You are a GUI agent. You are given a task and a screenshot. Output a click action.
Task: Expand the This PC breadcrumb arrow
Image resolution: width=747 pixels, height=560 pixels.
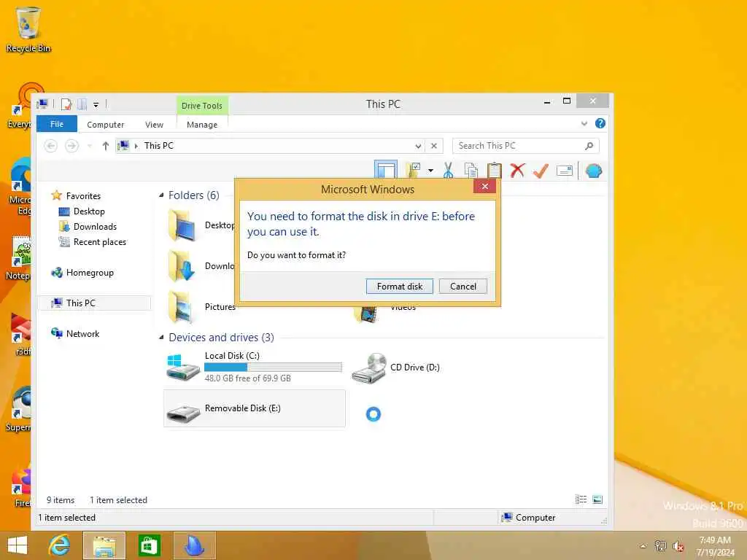(x=136, y=146)
